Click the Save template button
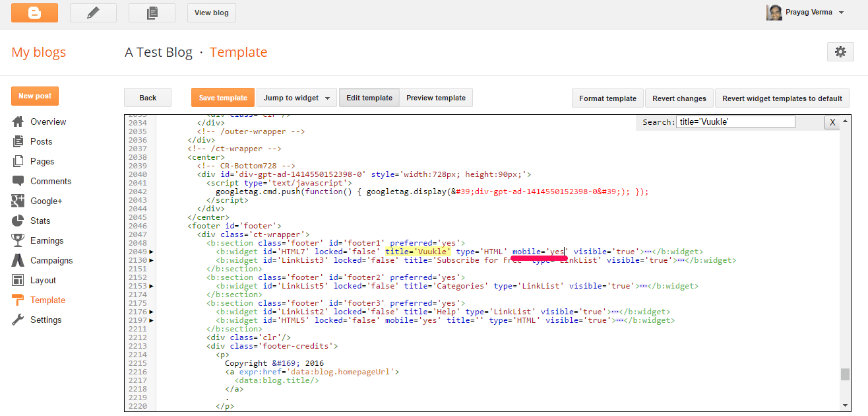Screen dimensions: 868x416 click(x=223, y=98)
